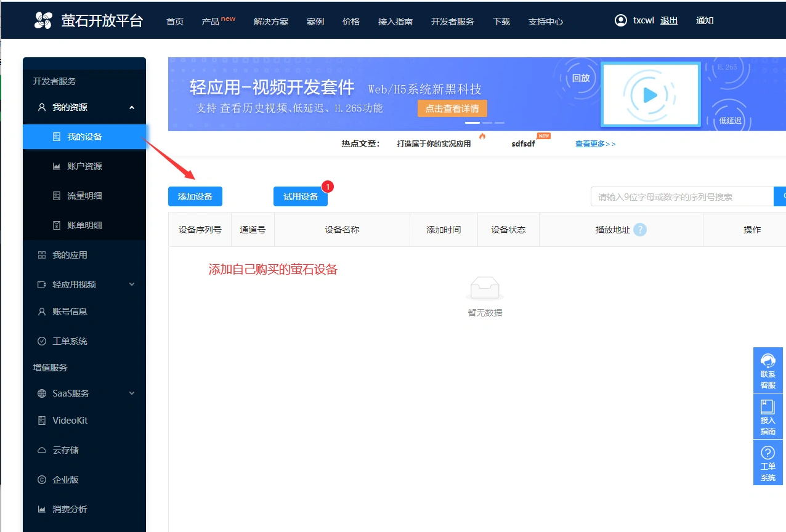Expand the SaaS服务 submenu arrow
This screenshot has height=532, width=786.
pyautogui.click(x=132, y=393)
